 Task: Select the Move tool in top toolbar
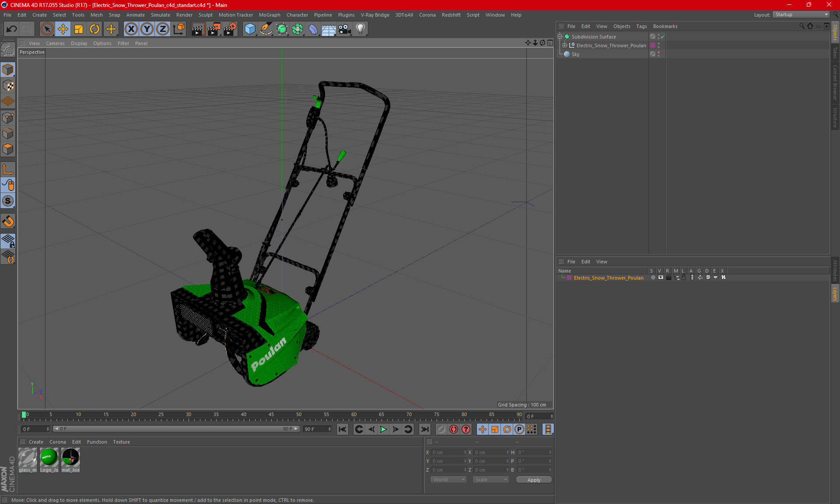(63, 29)
